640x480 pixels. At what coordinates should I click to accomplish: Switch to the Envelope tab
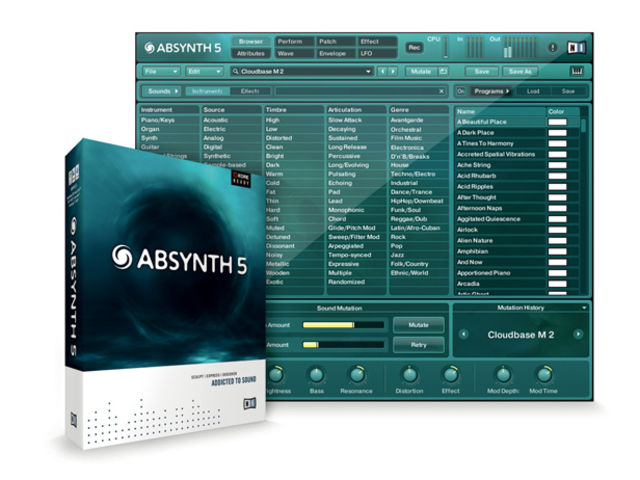click(x=336, y=53)
